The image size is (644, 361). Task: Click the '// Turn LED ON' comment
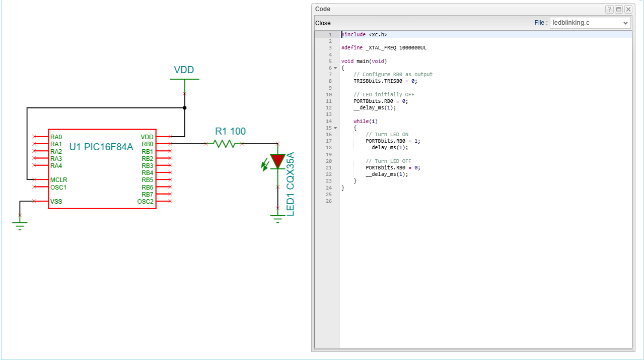(387, 135)
